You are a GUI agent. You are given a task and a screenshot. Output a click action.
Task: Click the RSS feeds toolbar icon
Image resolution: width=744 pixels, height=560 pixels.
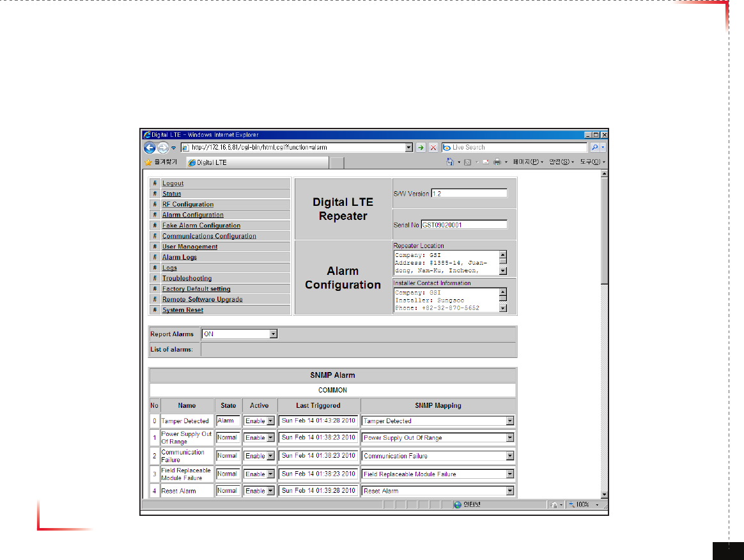point(467,162)
